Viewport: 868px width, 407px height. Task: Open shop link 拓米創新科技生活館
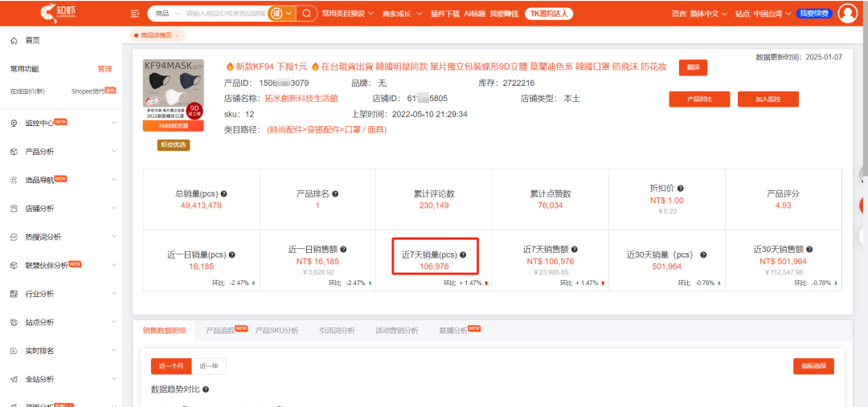tap(301, 99)
